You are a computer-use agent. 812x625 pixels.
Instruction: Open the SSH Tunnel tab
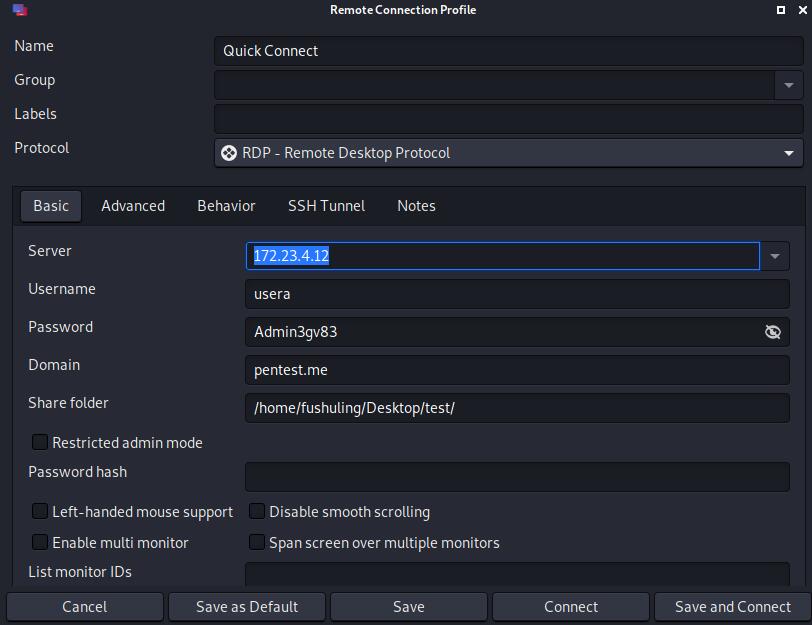(x=326, y=206)
